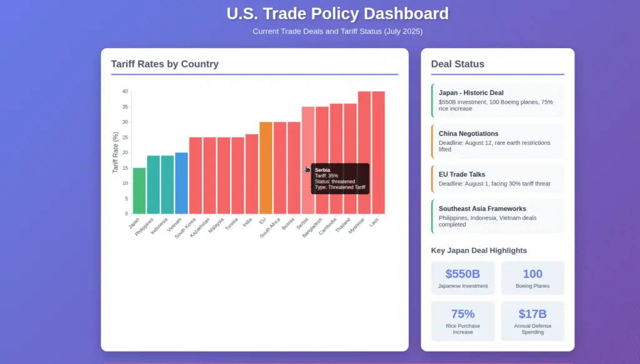640x364 pixels.
Task: Select the blue Vietnam bar in chart
Action: point(181,184)
